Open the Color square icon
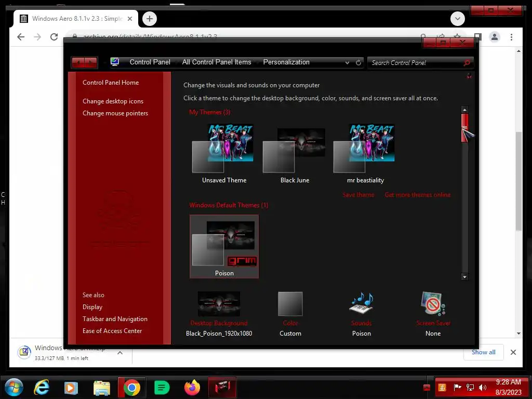Viewport: 532px width, 399px height. click(x=290, y=303)
